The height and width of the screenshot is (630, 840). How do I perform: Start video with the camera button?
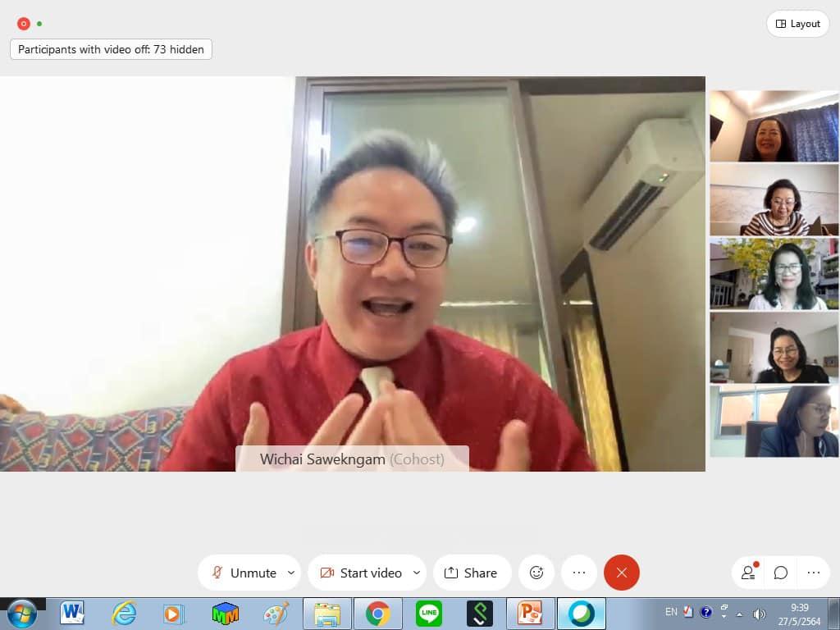click(361, 573)
